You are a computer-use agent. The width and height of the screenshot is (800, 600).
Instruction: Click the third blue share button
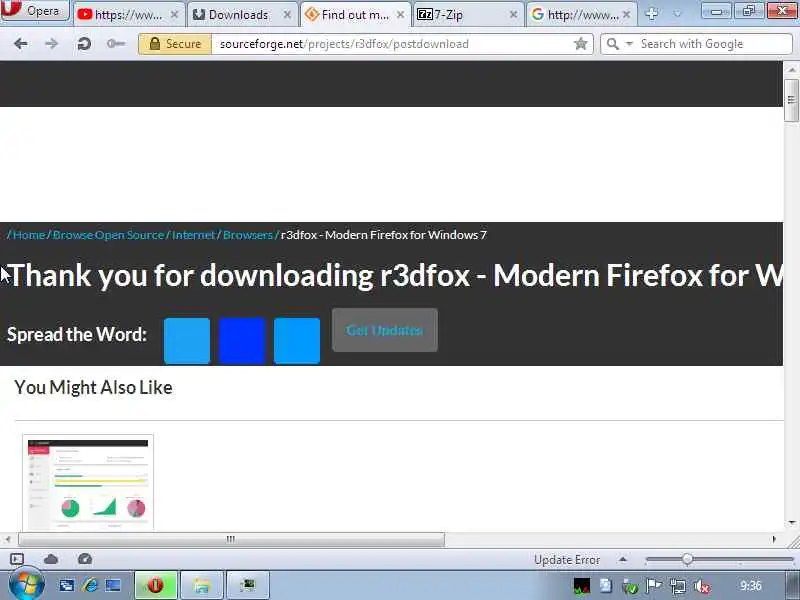297,341
